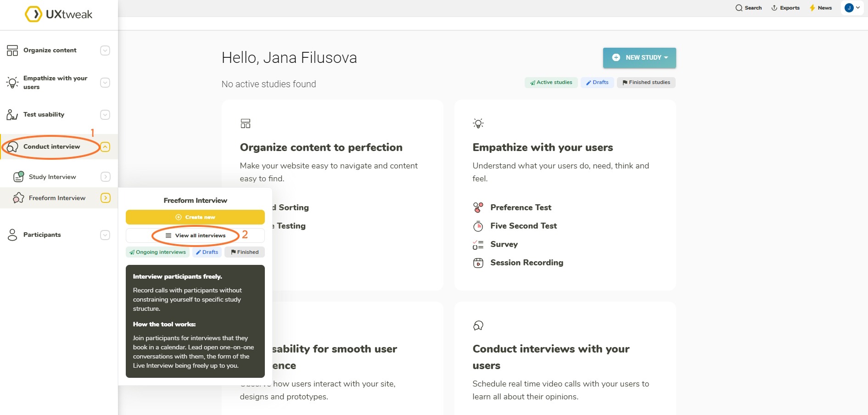Open the NEW STUDY dropdown button
The image size is (868, 415).
(639, 57)
